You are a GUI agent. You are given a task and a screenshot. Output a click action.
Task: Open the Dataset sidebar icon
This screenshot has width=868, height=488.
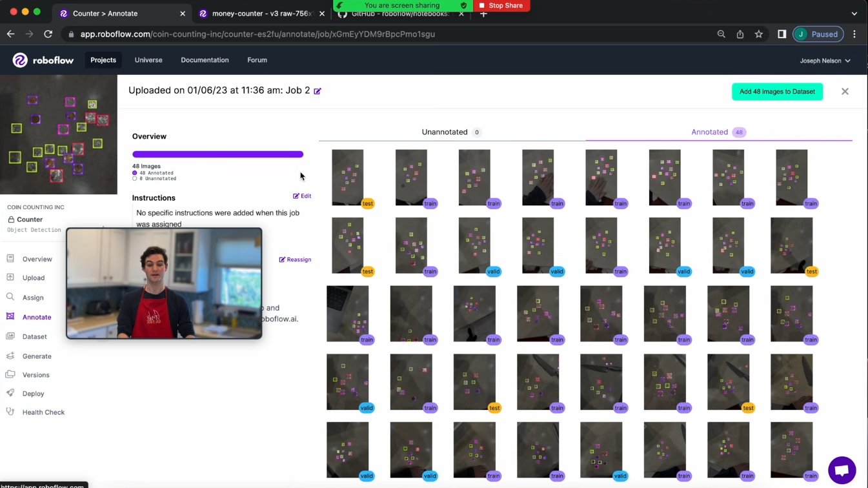10,336
